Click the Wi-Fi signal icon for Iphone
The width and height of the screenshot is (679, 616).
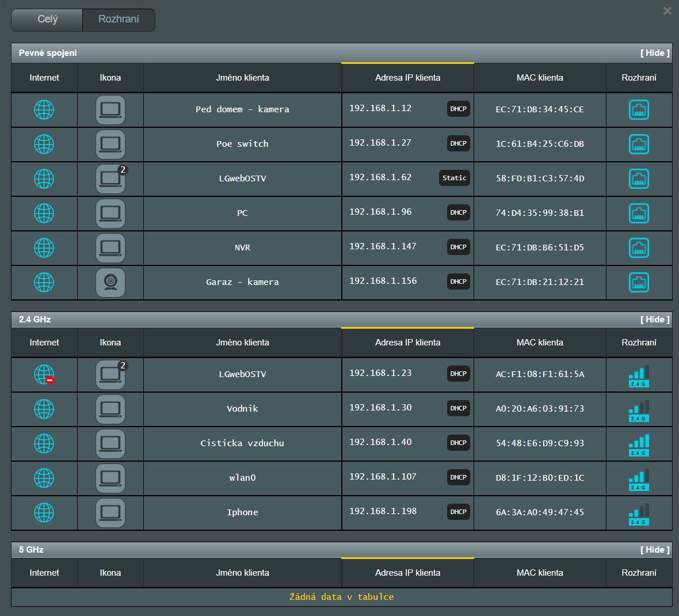[639, 514]
